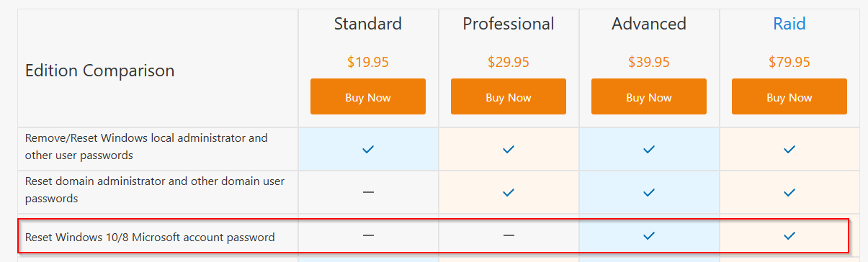Open the Raid edition link

[789, 24]
